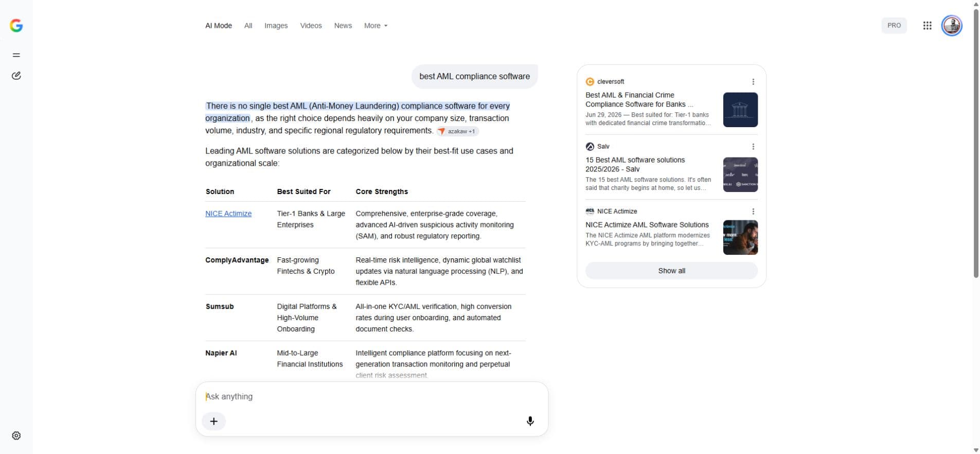
Task: Click 'Mid-to-Large Financial Institutions' cell
Action: (x=310, y=359)
